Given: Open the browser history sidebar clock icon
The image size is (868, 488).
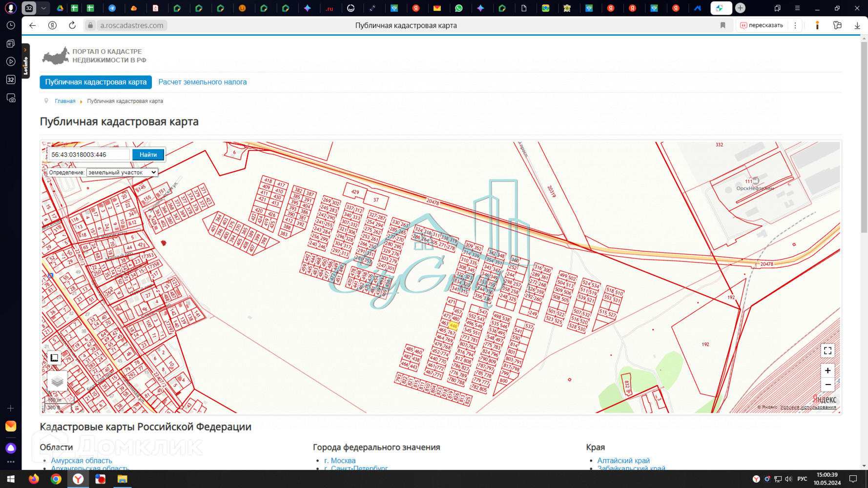Looking at the screenshot, I should pyautogui.click(x=11, y=25).
